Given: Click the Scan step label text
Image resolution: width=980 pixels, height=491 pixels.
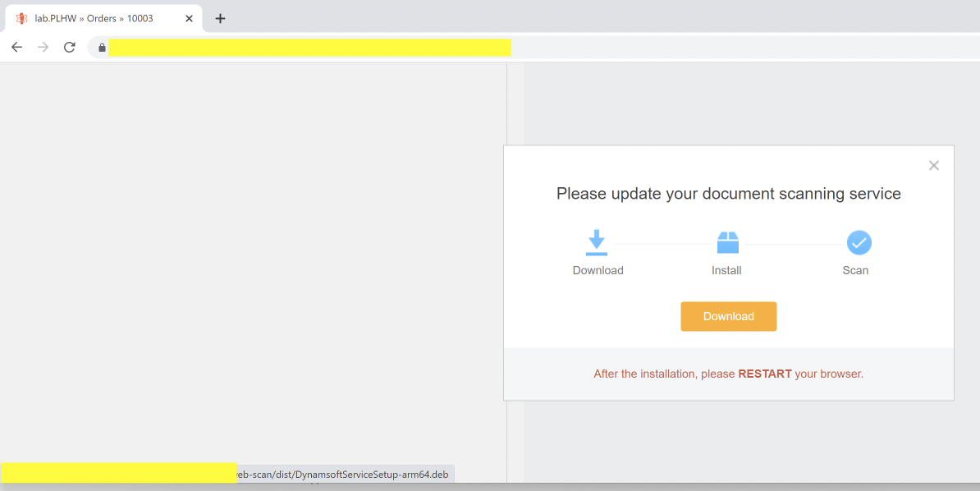Looking at the screenshot, I should click(856, 270).
